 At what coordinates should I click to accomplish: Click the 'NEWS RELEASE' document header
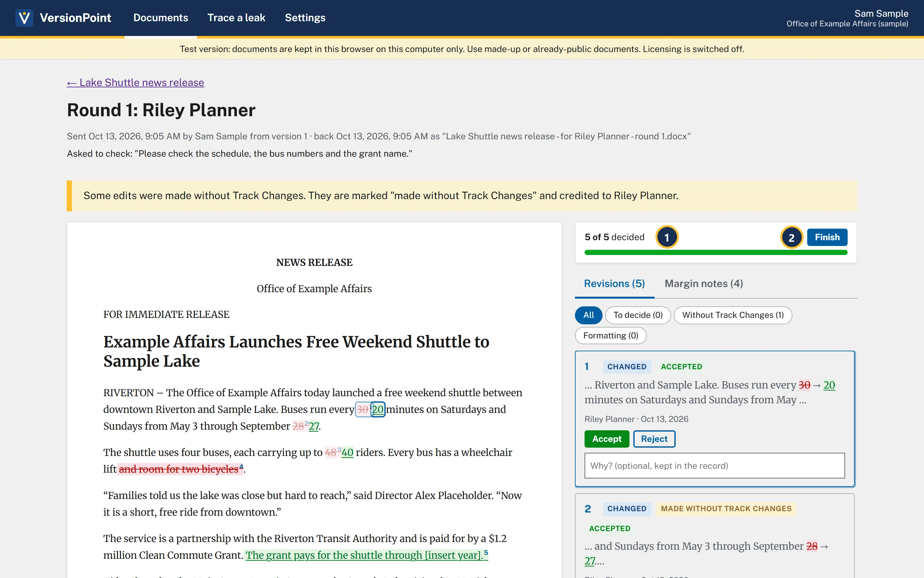pyautogui.click(x=314, y=263)
